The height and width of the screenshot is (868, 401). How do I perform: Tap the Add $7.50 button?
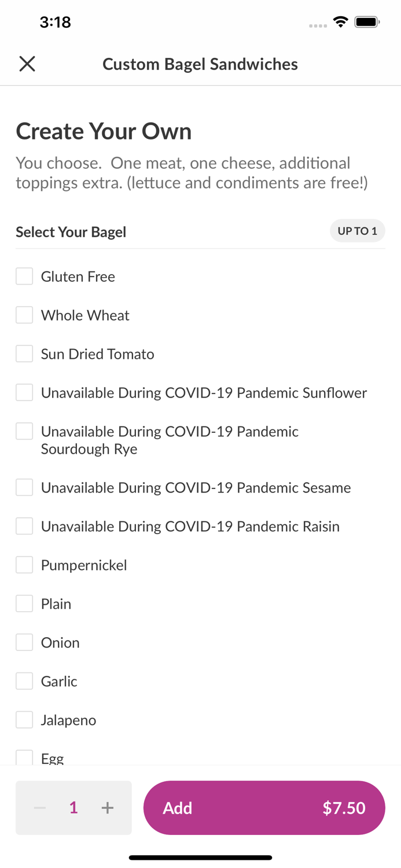click(x=264, y=808)
